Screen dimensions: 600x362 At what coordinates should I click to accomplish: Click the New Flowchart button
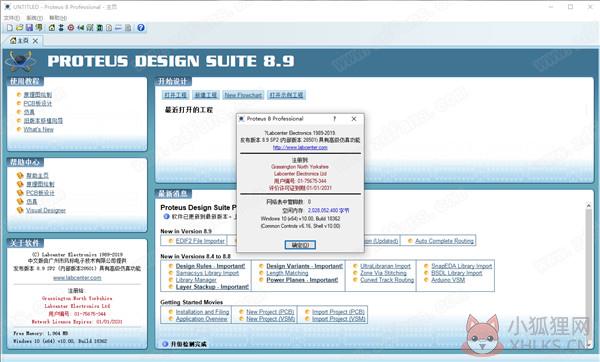tap(243, 95)
